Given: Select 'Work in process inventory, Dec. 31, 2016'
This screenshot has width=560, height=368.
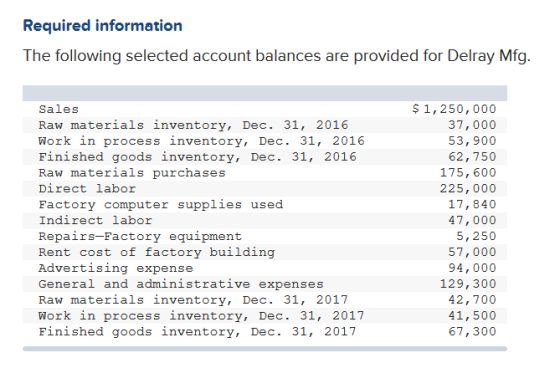Looking at the screenshot, I should coord(201,141).
